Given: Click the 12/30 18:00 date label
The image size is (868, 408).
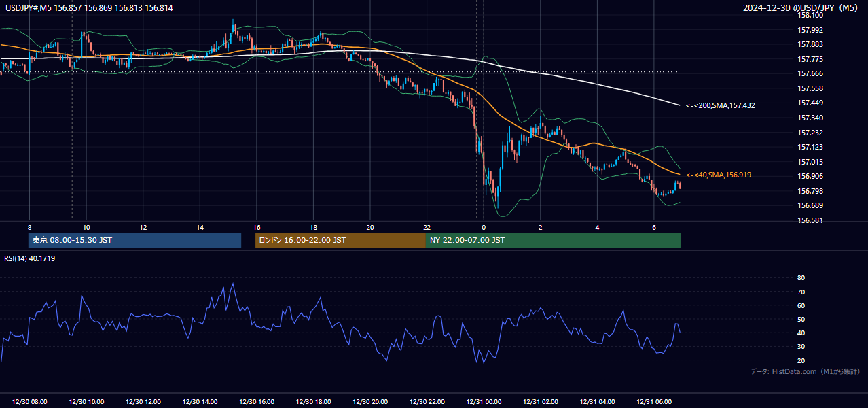Looking at the screenshot, I should [313, 402].
